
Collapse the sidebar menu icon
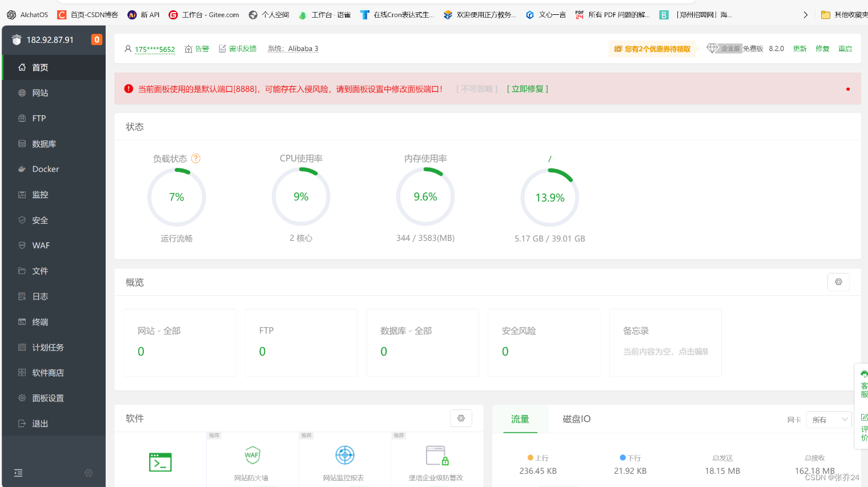click(x=18, y=473)
